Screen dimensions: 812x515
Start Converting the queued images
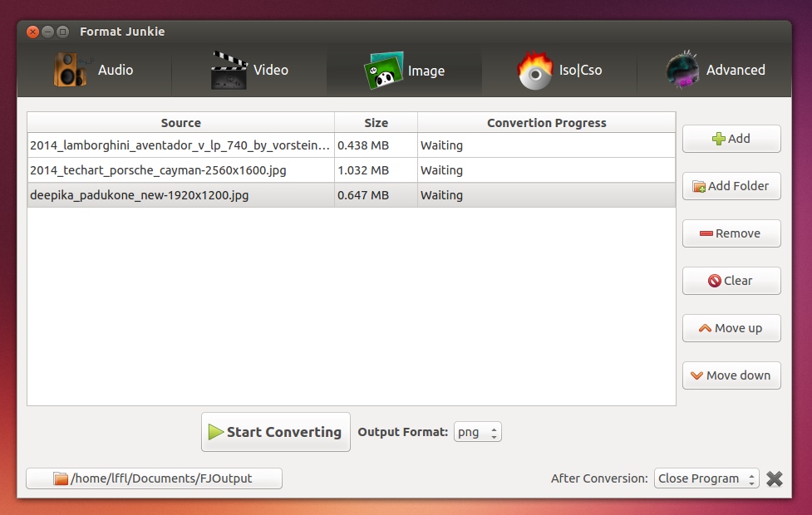point(275,432)
